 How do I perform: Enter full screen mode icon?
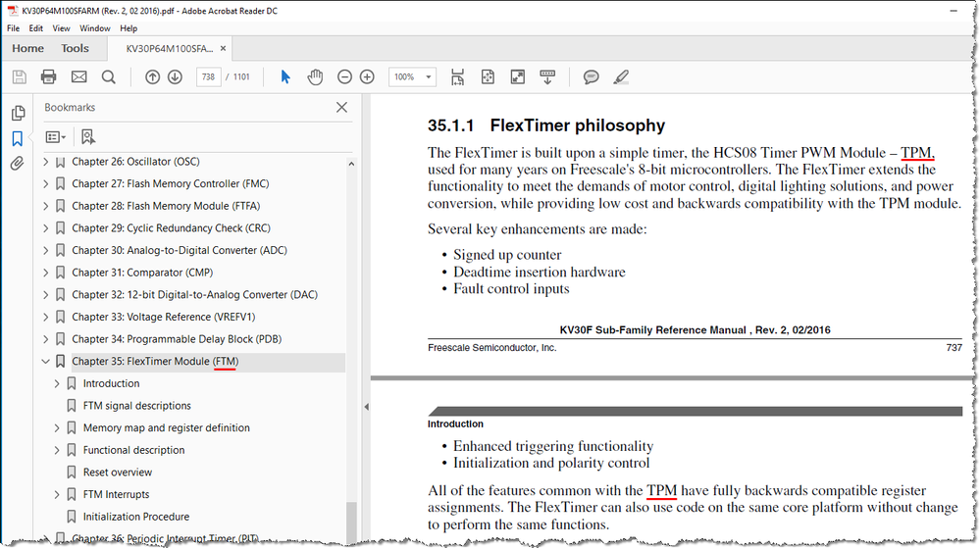tap(518, 76)
